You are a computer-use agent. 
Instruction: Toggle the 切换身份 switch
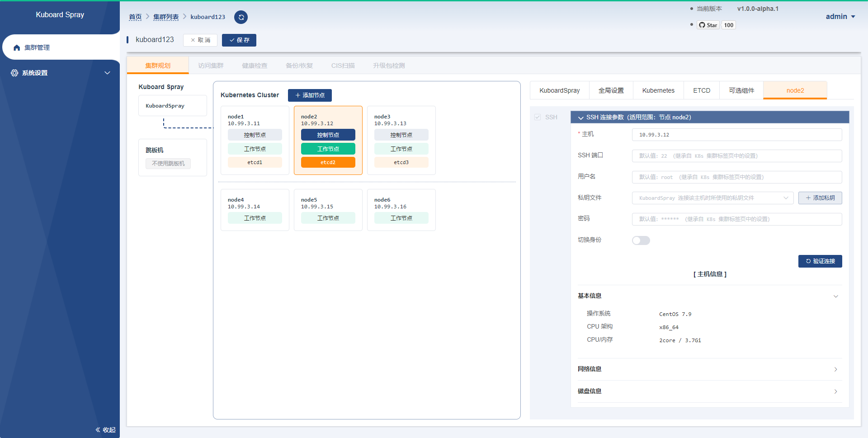(641, 240)
